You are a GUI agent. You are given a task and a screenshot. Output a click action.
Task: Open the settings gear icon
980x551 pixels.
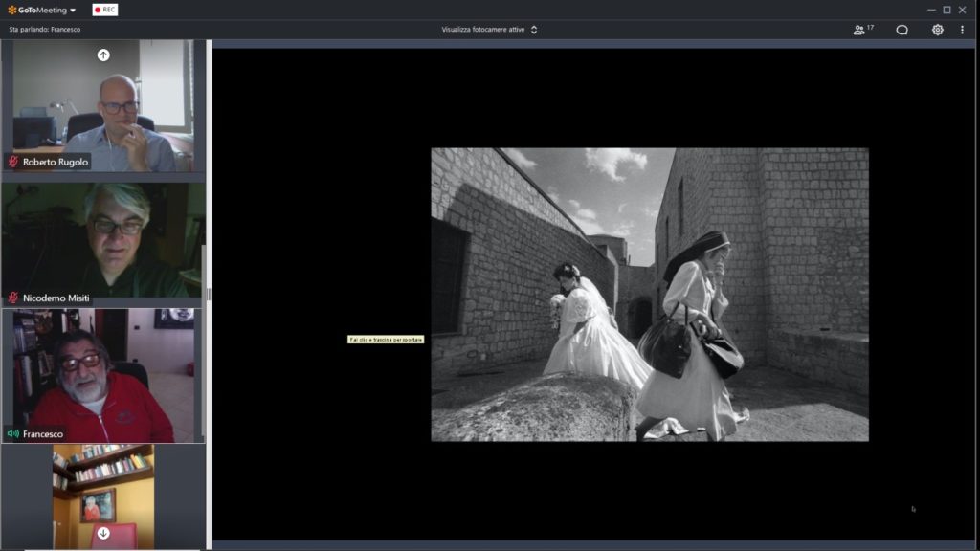point(938,30)
